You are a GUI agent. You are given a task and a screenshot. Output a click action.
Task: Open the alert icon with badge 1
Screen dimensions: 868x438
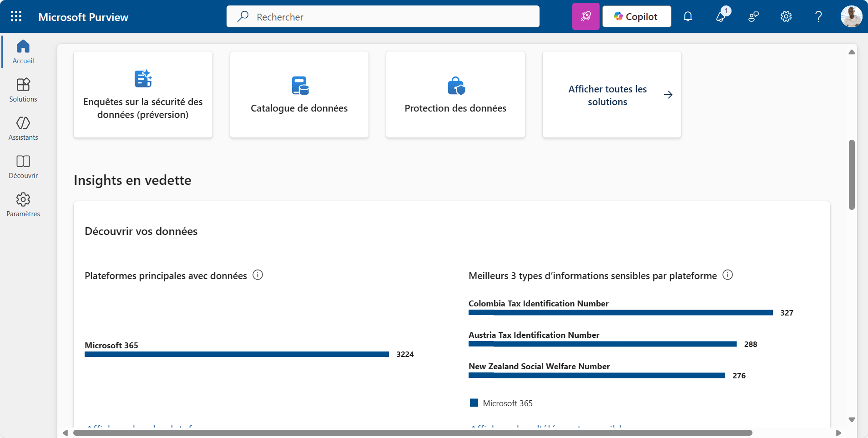721,16
